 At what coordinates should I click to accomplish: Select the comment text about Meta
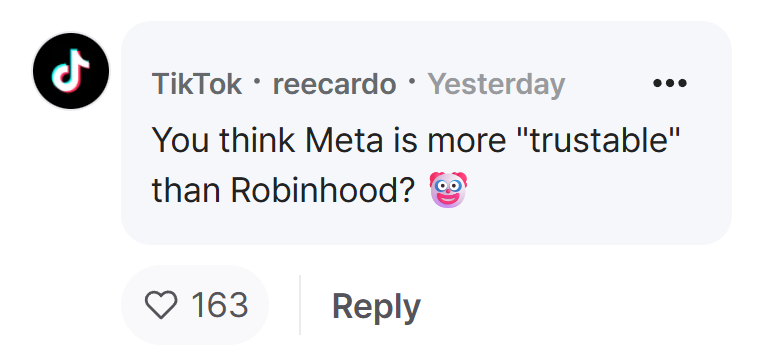tap(416, 165)
